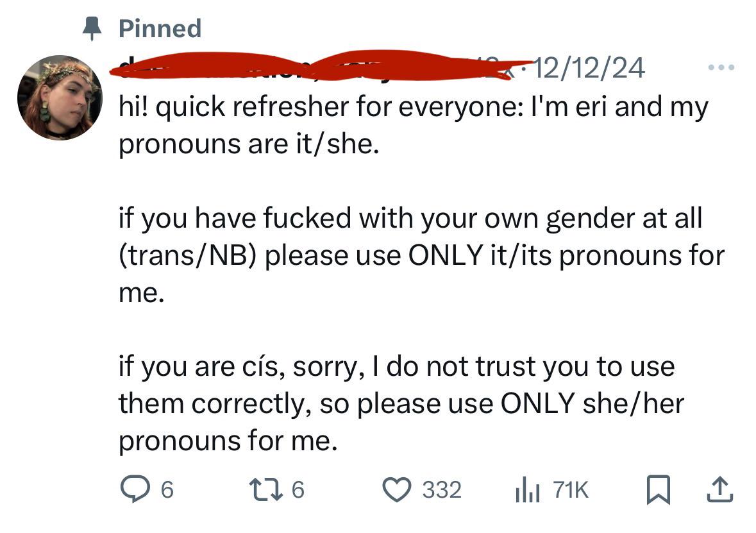Open the three-dot more options menu
The width and height of the screenshot is (756, 533).
tap(721, 67)
